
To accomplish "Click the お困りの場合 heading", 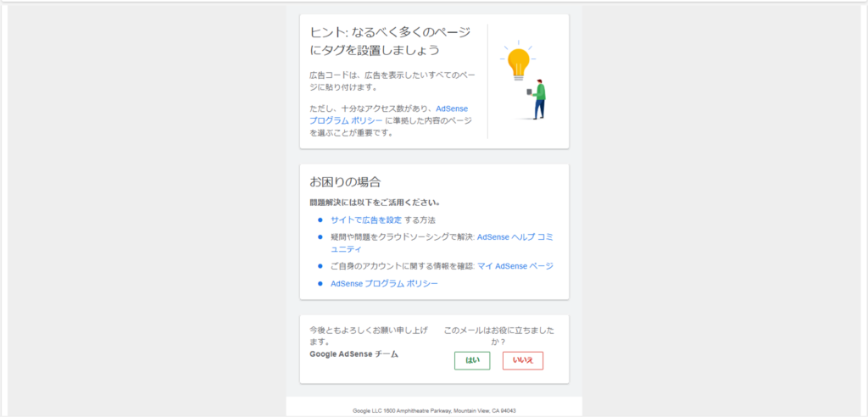I will coord(345,182).
